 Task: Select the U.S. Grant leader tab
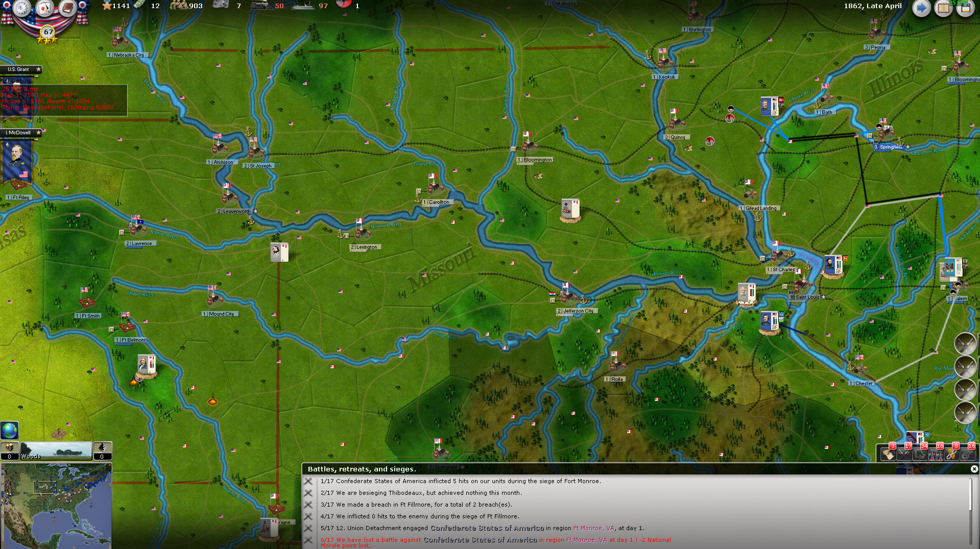[20, 69]
